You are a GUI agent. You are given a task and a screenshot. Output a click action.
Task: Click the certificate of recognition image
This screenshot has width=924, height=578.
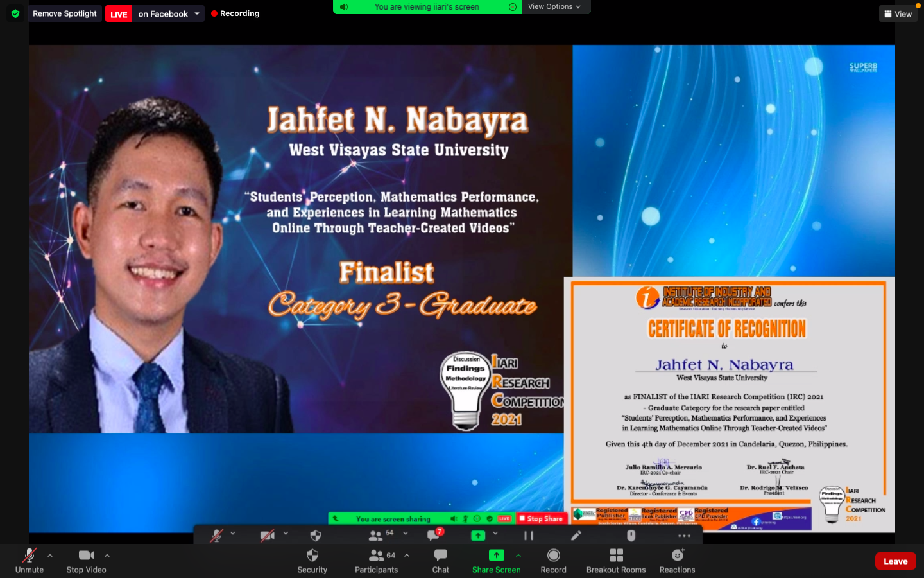[x=729, y=405]
